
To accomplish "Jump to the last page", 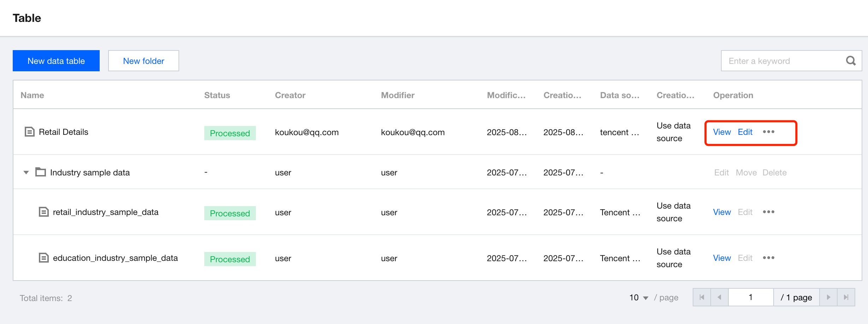I will 846,298.
